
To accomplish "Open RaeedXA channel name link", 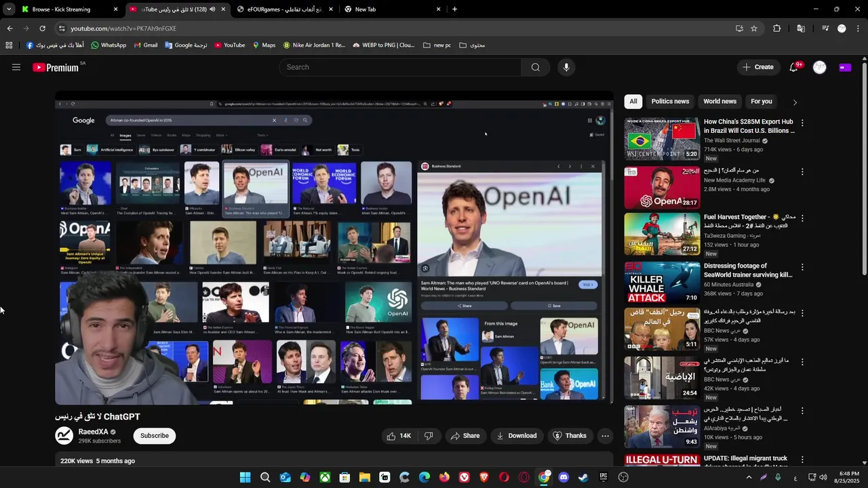I will point(94,432).
